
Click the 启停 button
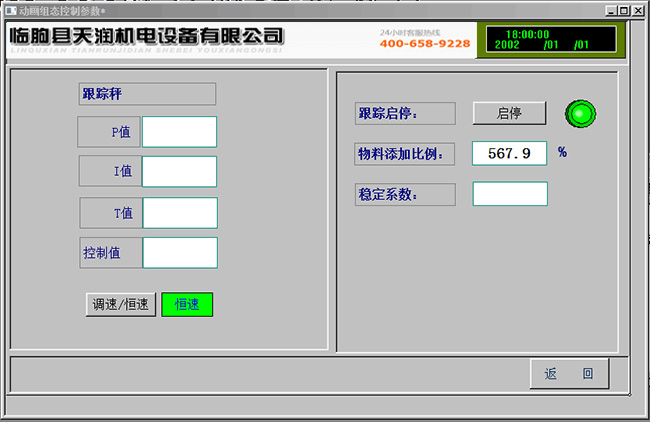click(x=509, y=113)
